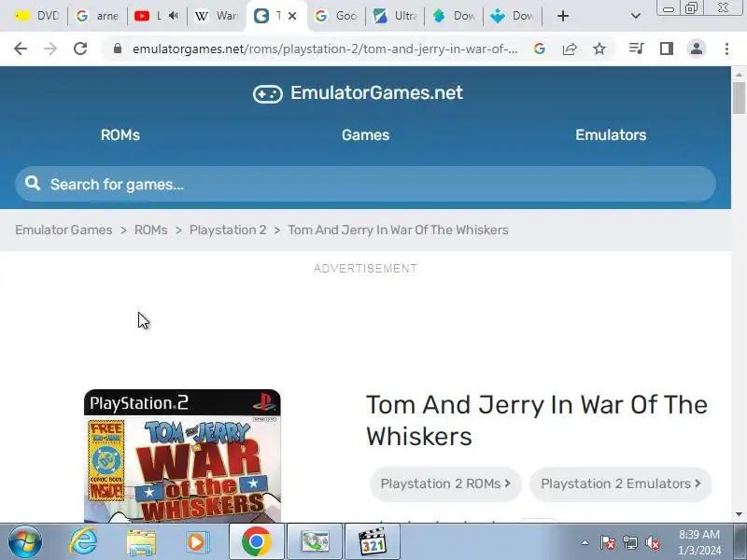Open media controls icon in toolbar

637,49
